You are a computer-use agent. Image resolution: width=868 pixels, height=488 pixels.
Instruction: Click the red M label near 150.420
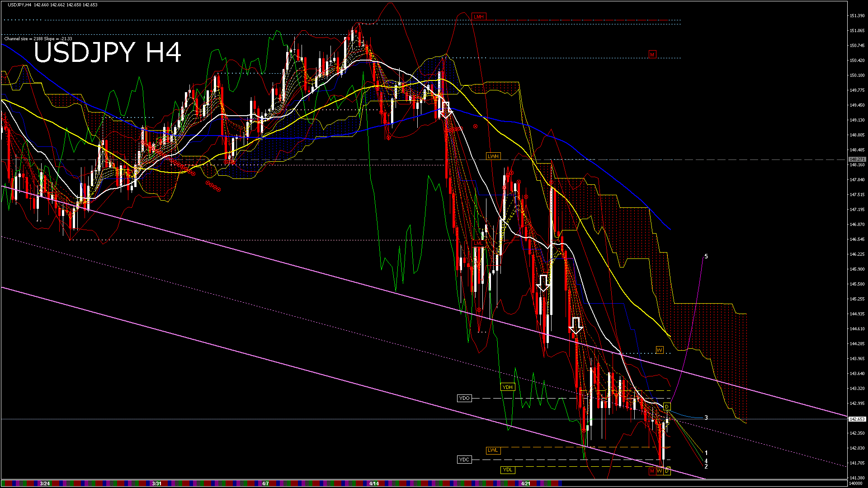(x=652, y=55)
